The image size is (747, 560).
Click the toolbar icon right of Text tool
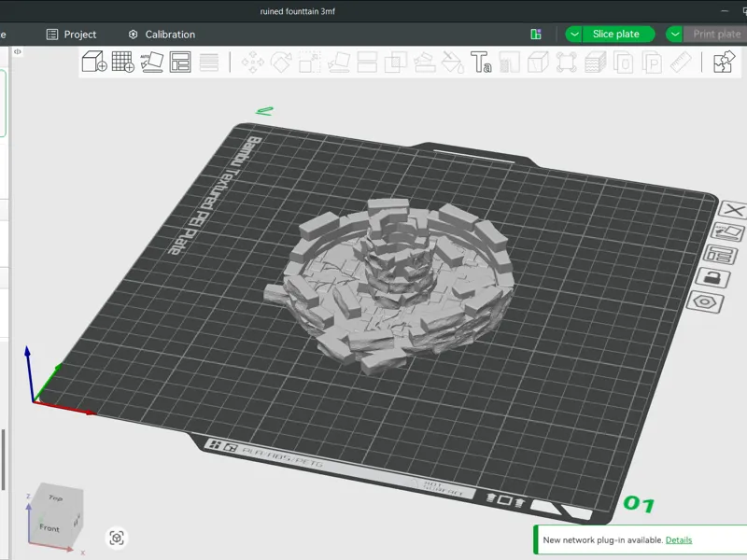click(509, 63)
